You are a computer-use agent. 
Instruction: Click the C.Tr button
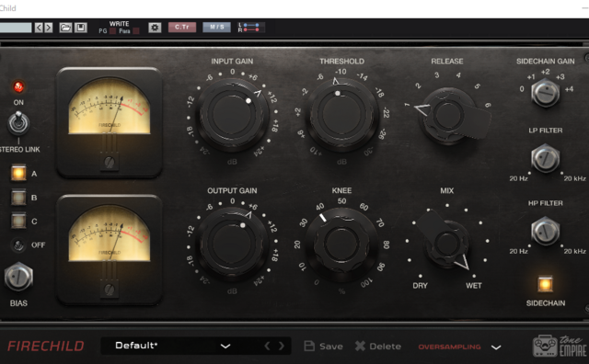click(x=182, y=27)
